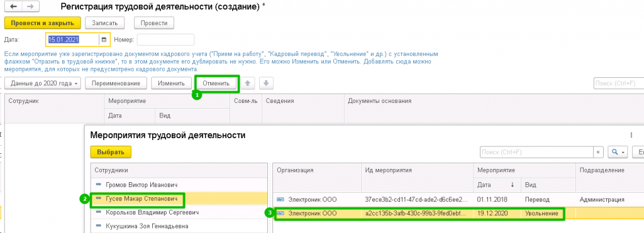Open the calendar picker for Дата
Viewport: 644px width, 233px height.
coord(104,40)
